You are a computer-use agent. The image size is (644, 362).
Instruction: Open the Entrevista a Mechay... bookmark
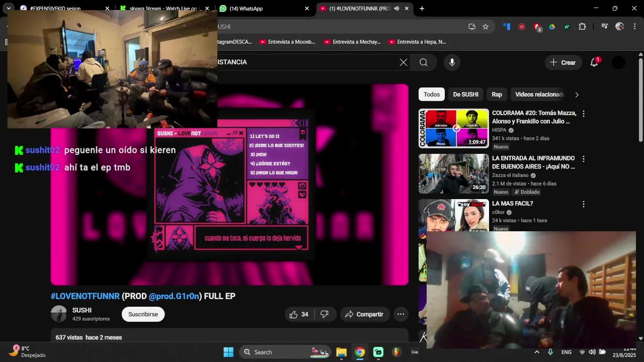(352, 42)
